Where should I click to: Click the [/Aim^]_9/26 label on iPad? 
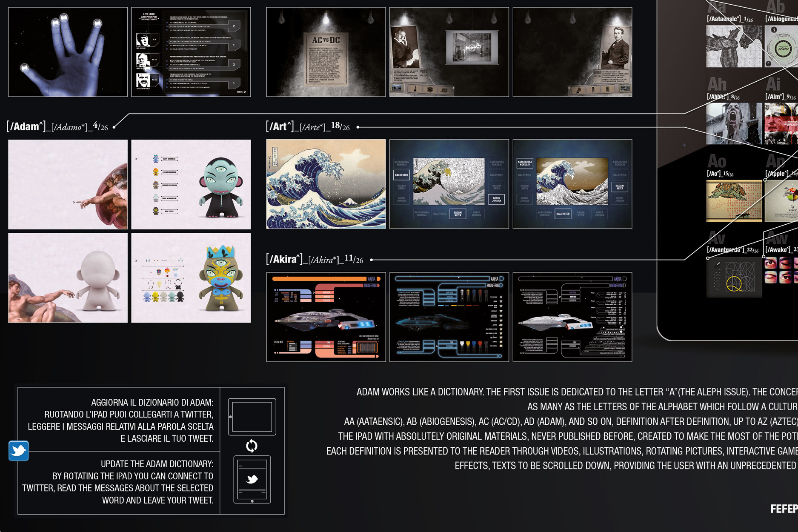tap(781, 97)
